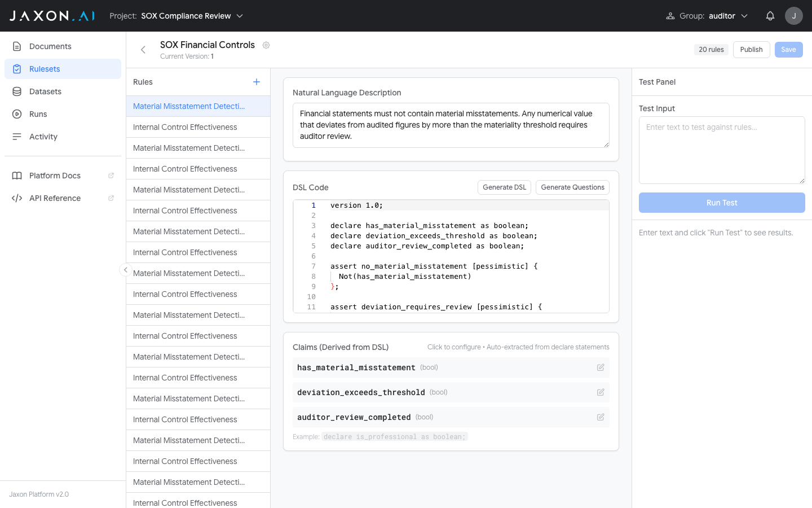Click the back arrow beside SOX Financial Controls

(143, 50)
